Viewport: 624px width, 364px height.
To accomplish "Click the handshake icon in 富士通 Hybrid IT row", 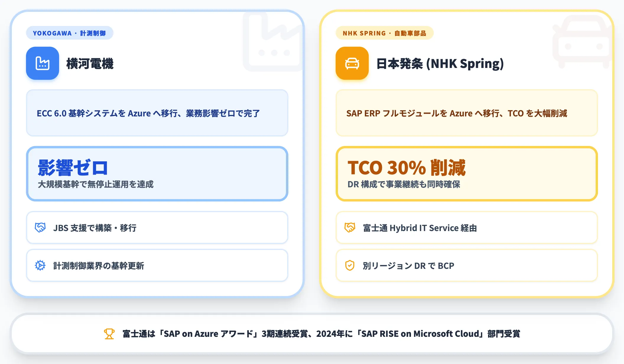I will click(x=350, y=227).
